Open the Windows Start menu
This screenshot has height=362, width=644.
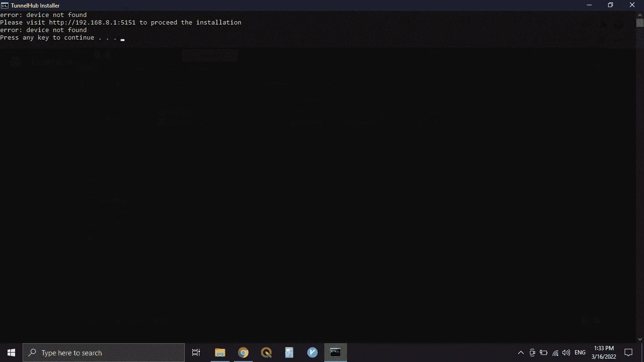tap(11, 353)
